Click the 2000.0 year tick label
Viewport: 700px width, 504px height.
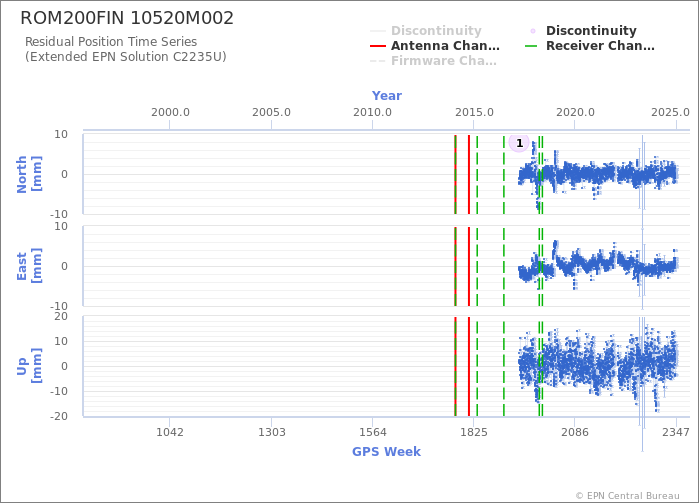(x=170, y=112)
